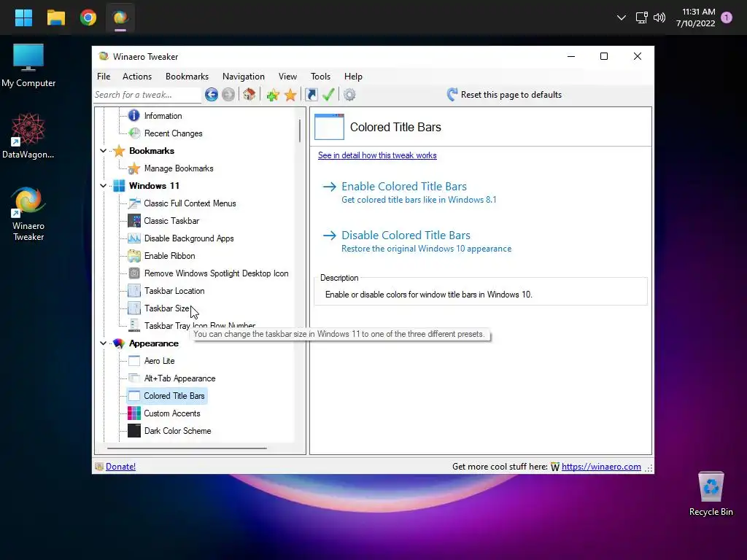Screen dimensions: 747x560
Task: Select Taskbar Size in the tree
Action: tap(167, 308)
